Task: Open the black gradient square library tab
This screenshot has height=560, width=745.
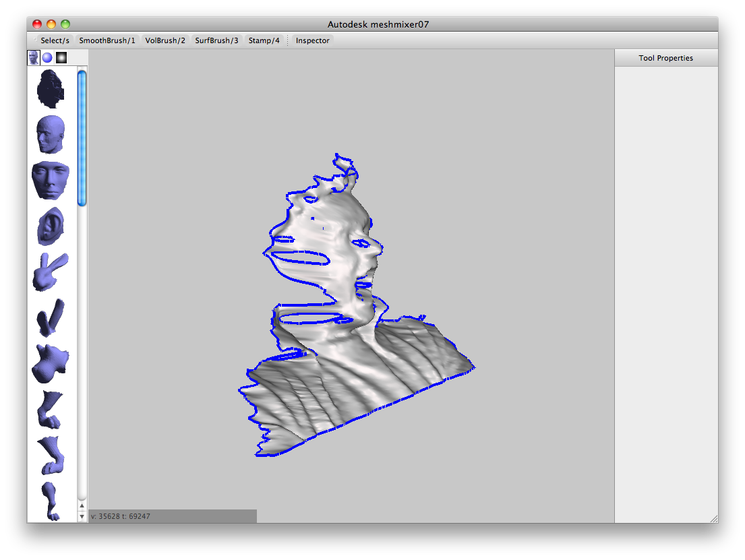Action: coord(61,57)
